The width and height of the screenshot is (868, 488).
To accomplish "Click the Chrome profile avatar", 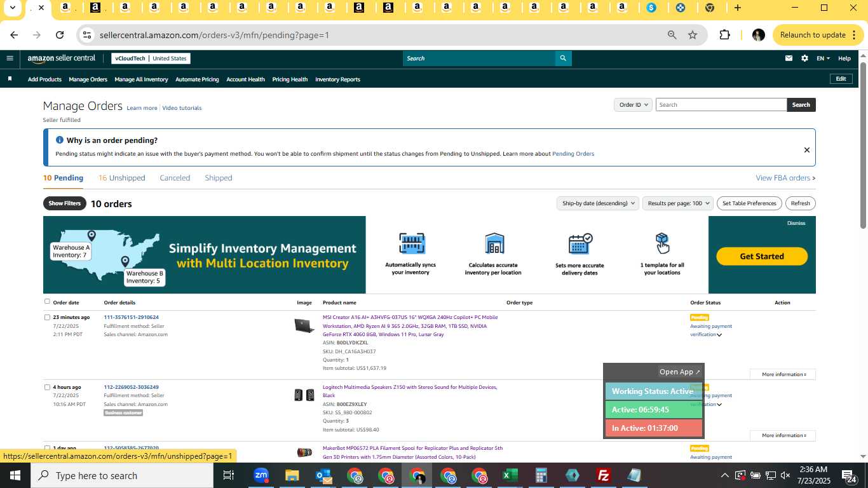I will tap(758, 35).
